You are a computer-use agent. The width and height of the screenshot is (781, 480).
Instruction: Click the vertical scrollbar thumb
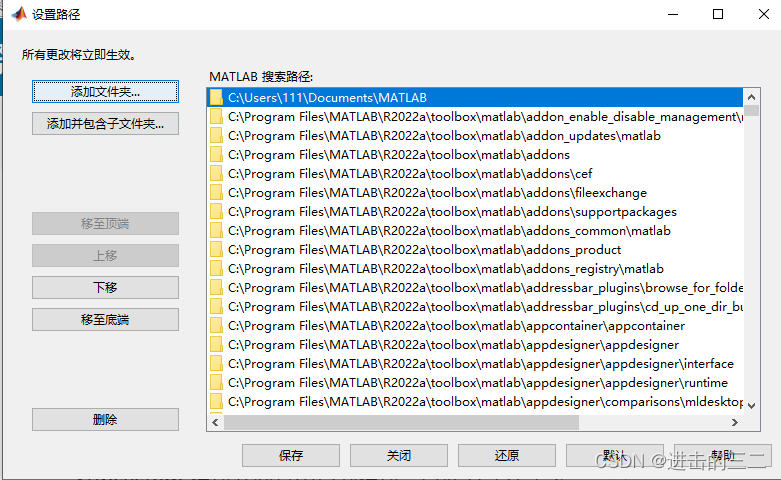click(x=752, y=111)
